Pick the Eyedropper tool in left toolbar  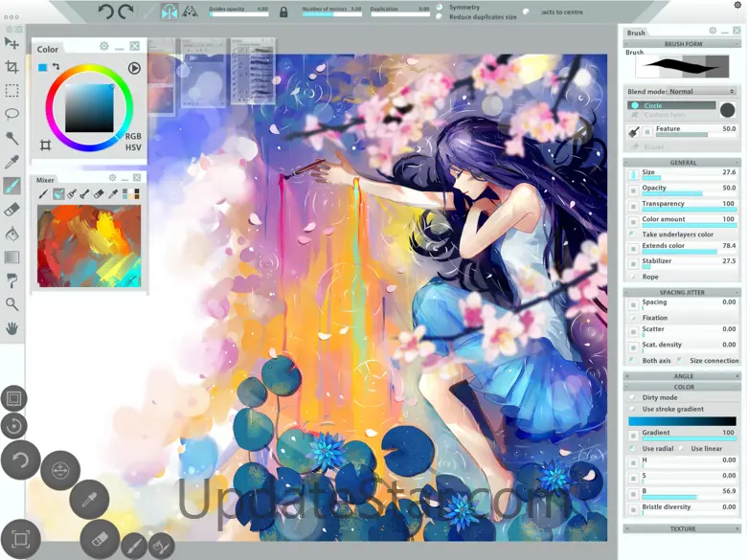[11, 162]
